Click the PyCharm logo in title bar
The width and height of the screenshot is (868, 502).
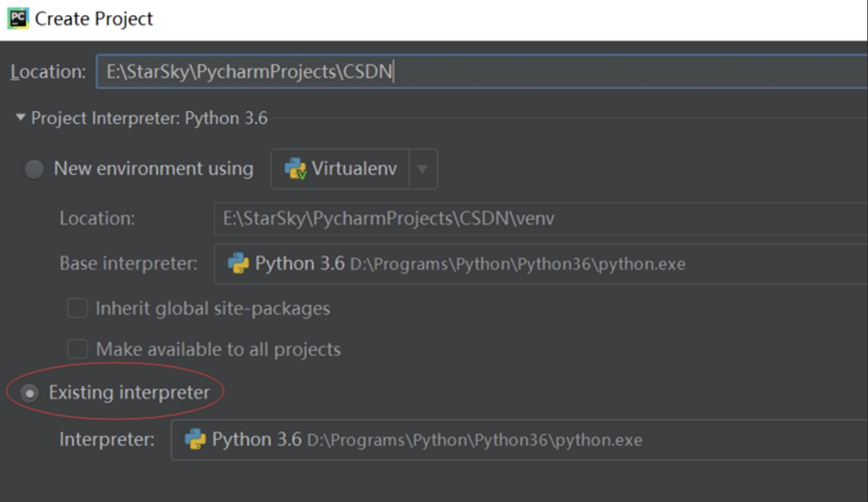click(x=18, y=18)
